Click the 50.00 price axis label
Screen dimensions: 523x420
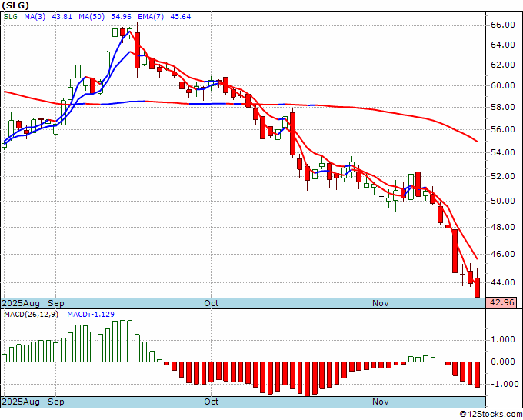point(502,201)
